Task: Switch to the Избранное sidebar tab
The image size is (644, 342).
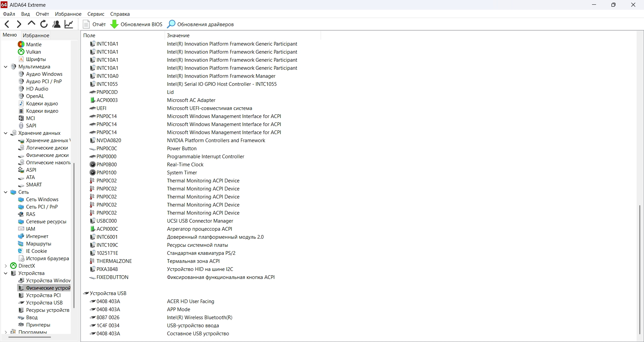Action: tap(36, 35)
